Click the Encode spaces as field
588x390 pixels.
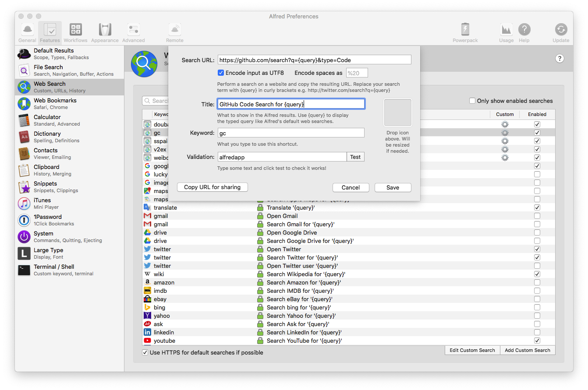[x=357, y=73]
